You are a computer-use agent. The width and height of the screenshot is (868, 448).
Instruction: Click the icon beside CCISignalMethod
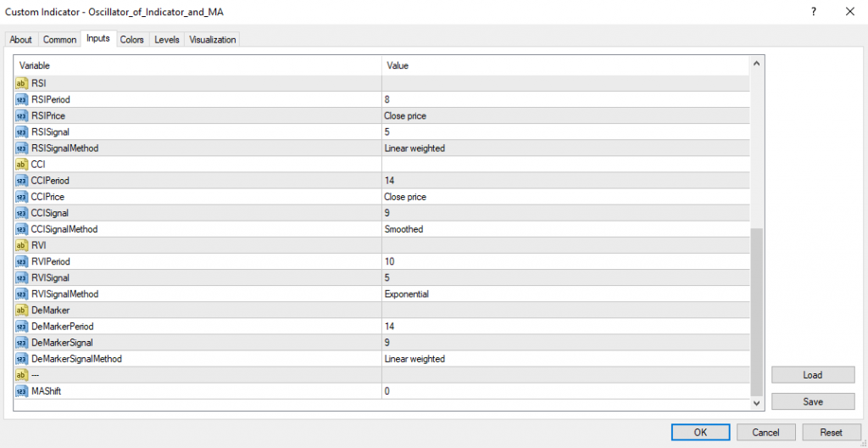click(22, 229)
